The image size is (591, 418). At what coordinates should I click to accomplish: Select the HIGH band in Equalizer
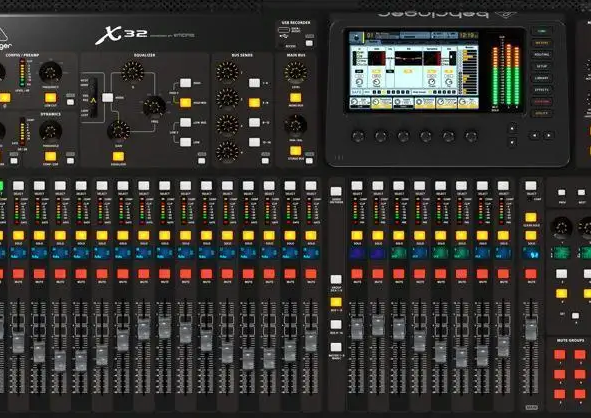coord(185,83)
